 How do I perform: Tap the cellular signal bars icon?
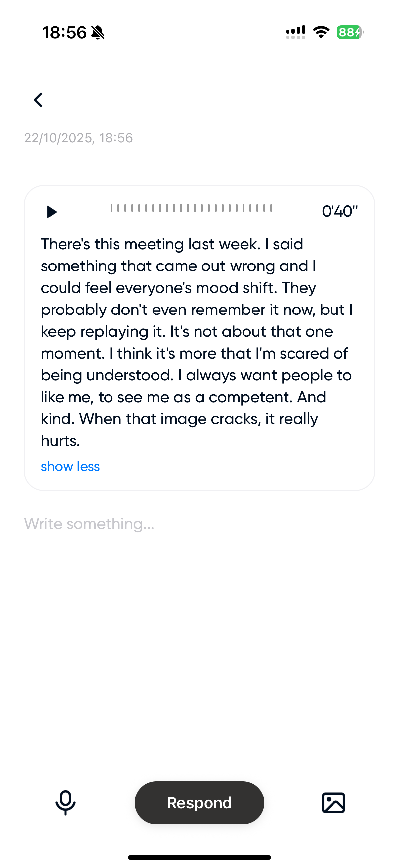296,32
